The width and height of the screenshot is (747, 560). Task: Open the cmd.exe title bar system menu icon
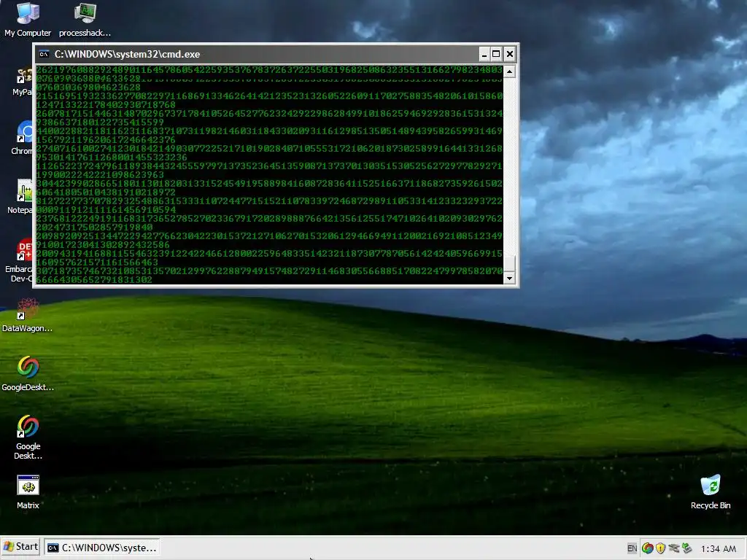click(44, 54)
